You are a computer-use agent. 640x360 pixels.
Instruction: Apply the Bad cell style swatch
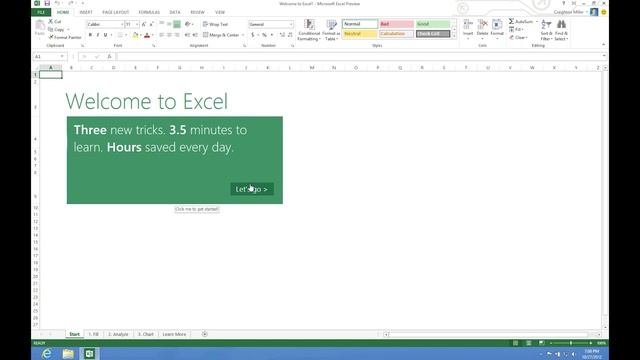coord(396,24)
